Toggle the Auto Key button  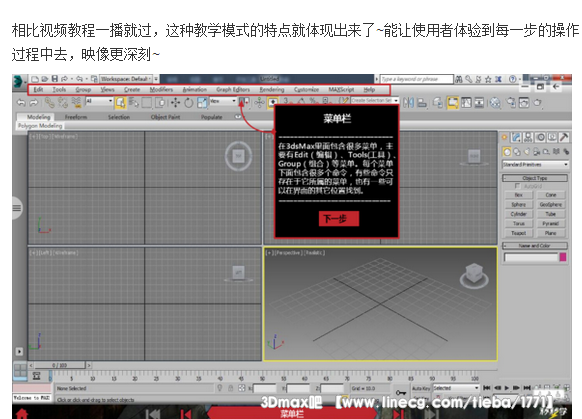(x=421, y=388)
